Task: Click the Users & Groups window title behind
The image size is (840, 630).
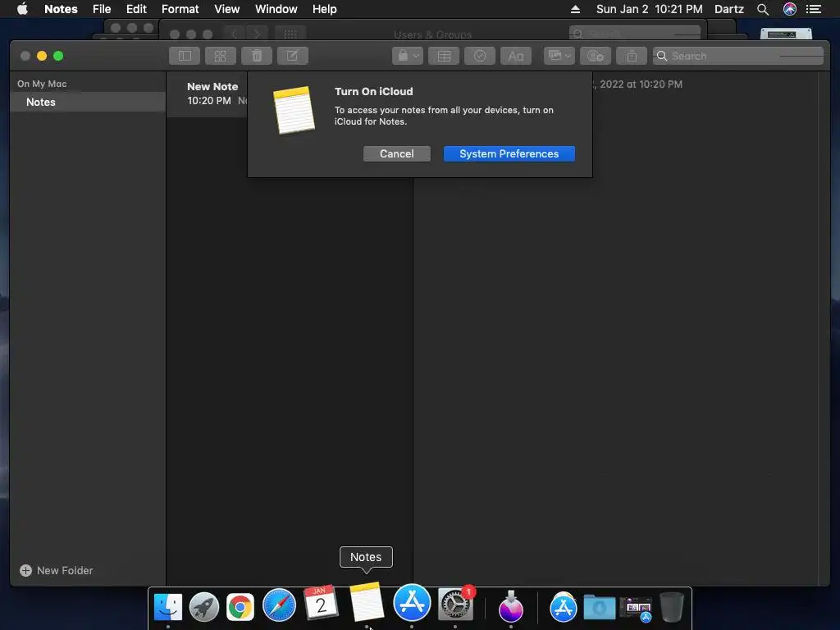Action: point(433,34)
